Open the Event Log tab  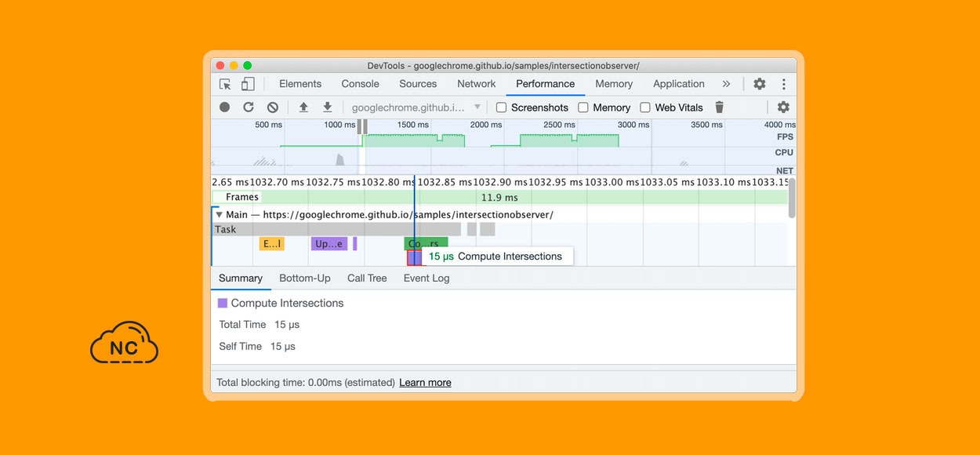point(426,278)
